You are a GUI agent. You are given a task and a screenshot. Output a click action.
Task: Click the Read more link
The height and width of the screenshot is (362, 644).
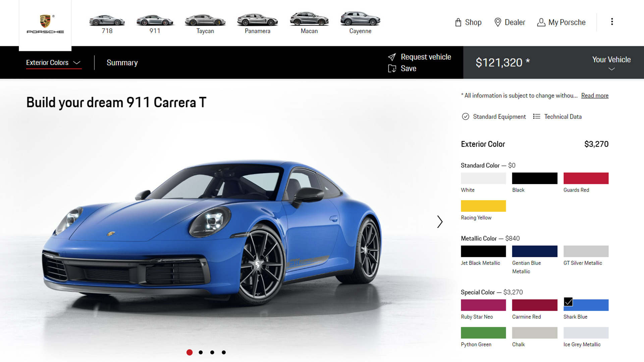coord(594,96)
